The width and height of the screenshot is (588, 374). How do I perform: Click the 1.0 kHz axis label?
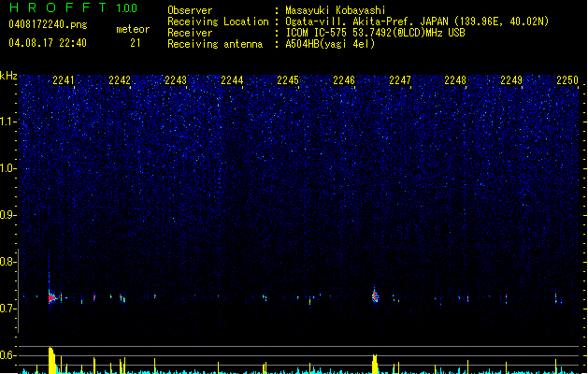point(8,168)
